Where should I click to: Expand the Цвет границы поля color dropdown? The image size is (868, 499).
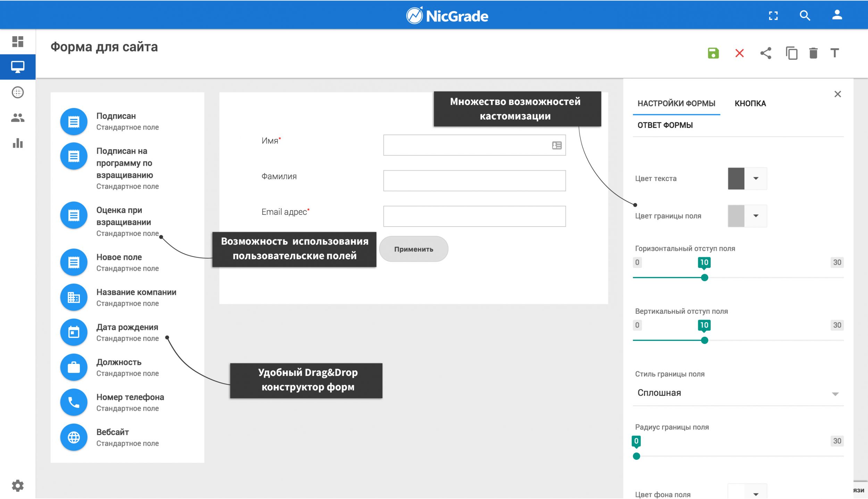pos(756,216)
